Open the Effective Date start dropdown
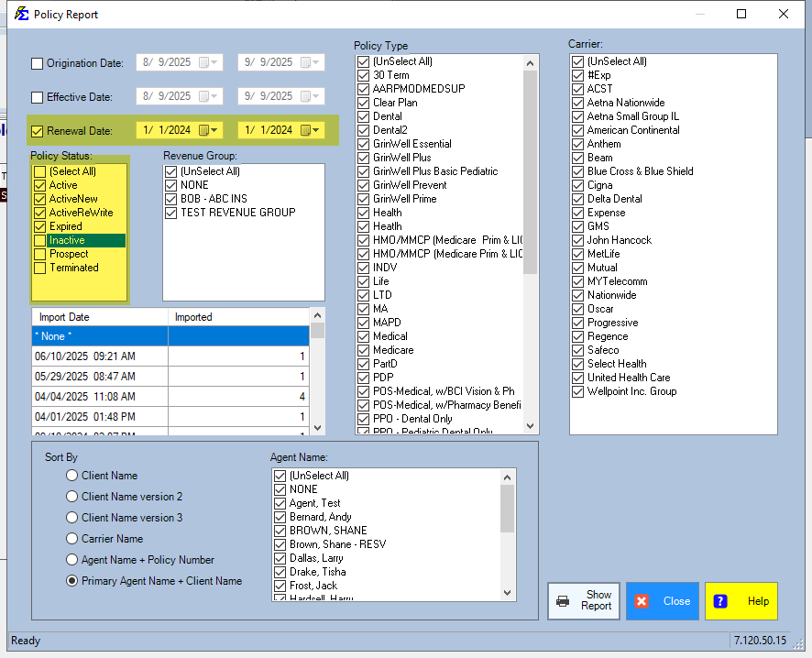 (209, 96)
